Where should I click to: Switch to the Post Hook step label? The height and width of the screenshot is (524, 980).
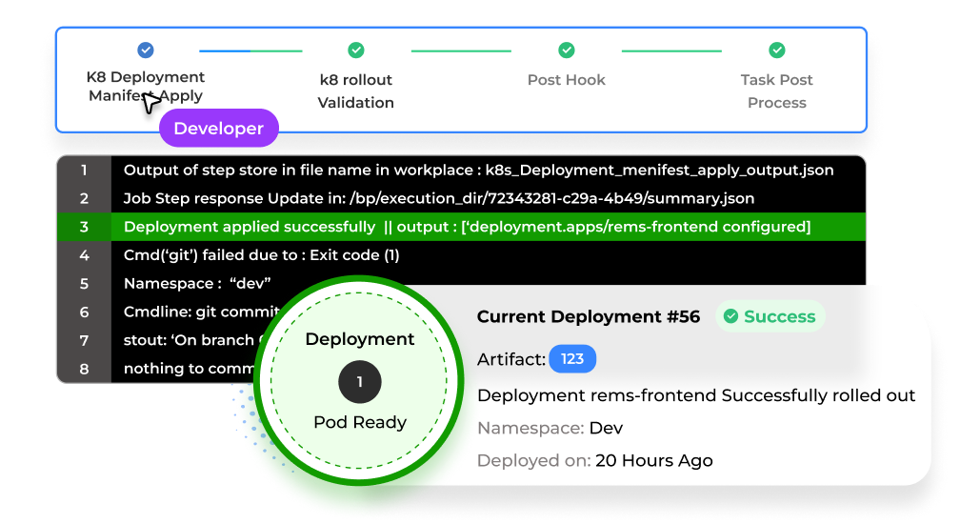(567, 80)
